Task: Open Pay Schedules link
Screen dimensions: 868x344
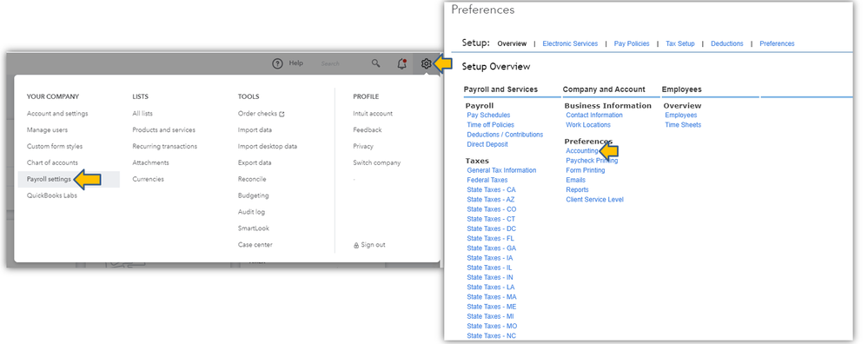Action: tap(488, 115)
